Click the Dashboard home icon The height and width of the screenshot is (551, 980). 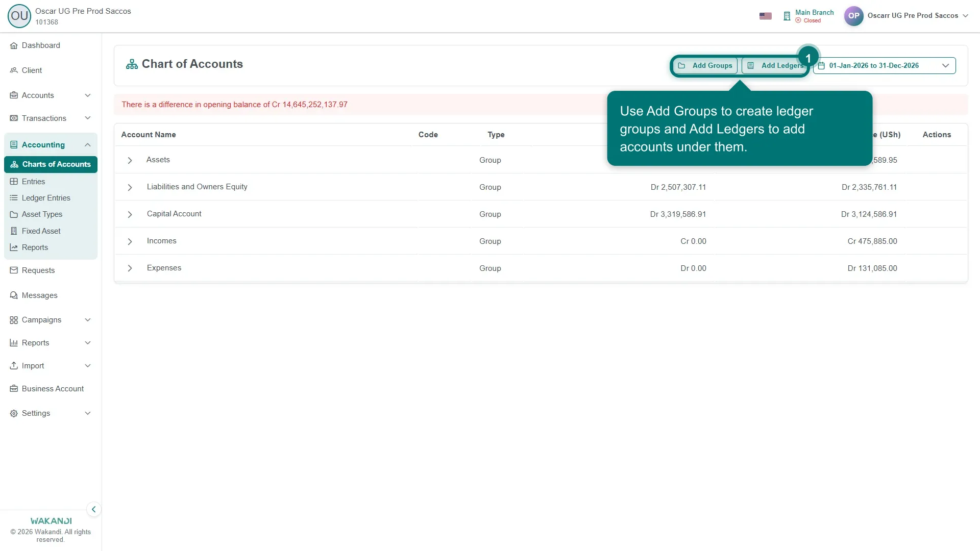(x=14, y=45)
